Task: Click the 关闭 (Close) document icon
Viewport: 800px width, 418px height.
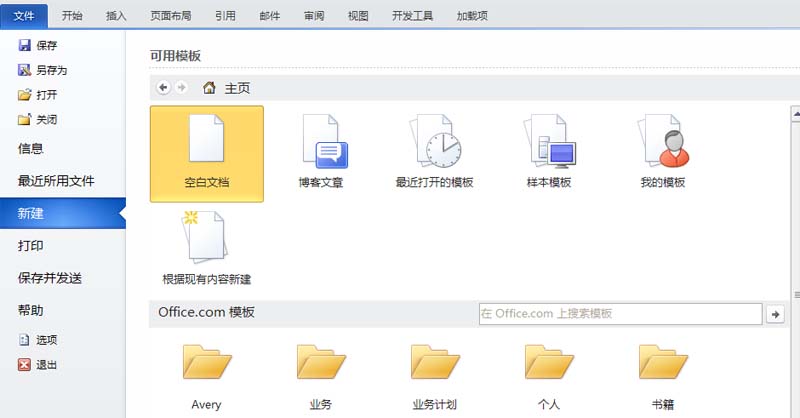Action: pyautogui.click(x=24, y=119)
